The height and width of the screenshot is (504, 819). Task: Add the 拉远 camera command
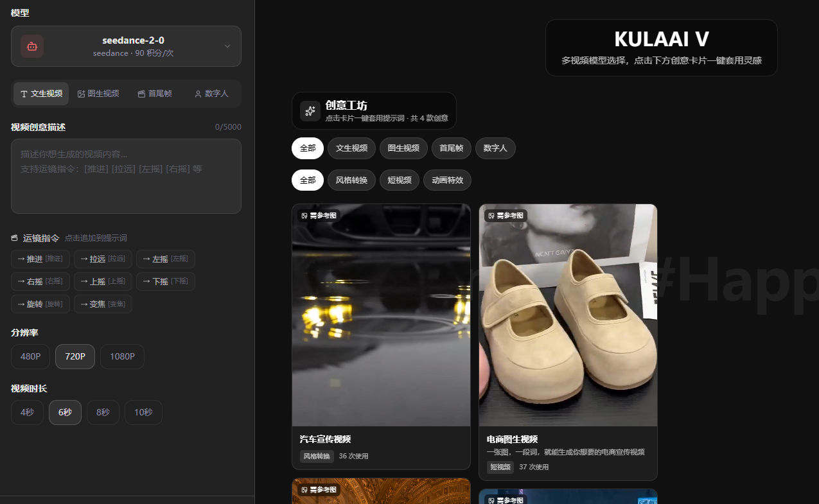(103, 259)
